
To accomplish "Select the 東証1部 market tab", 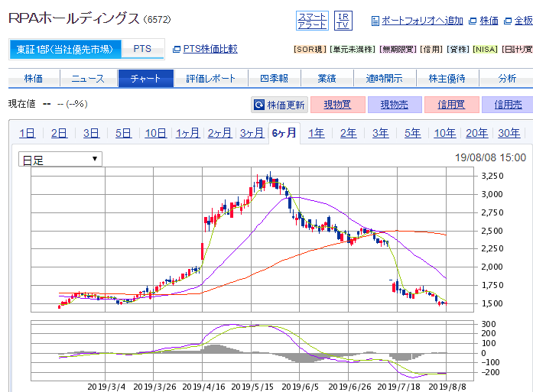I will [x=65, y=49].
